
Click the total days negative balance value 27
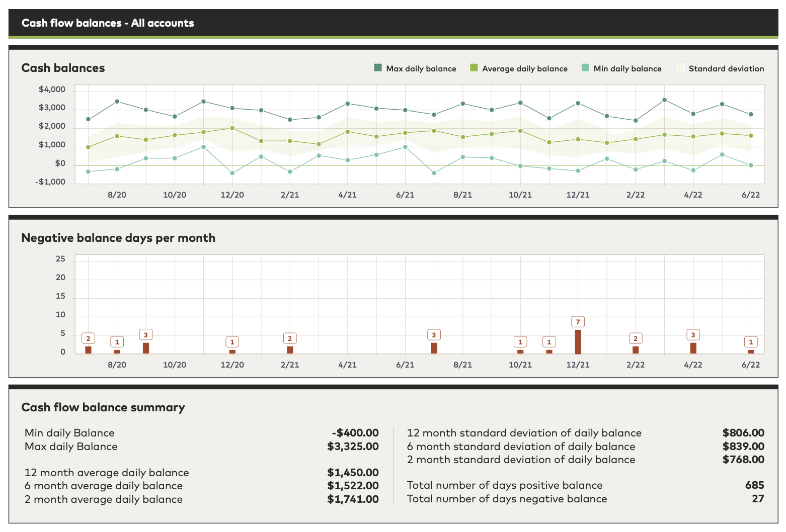coord(758,499)
